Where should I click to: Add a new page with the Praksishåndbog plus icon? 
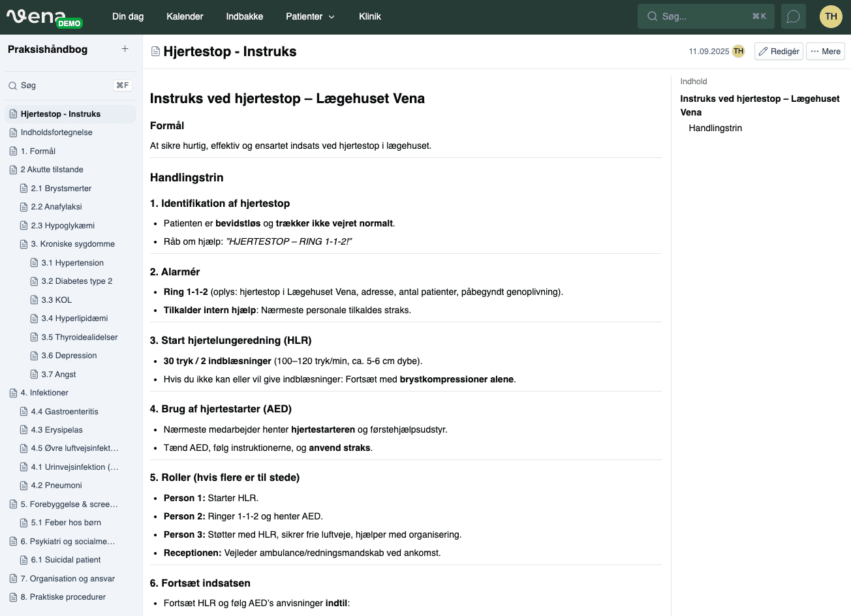(125, 48)
